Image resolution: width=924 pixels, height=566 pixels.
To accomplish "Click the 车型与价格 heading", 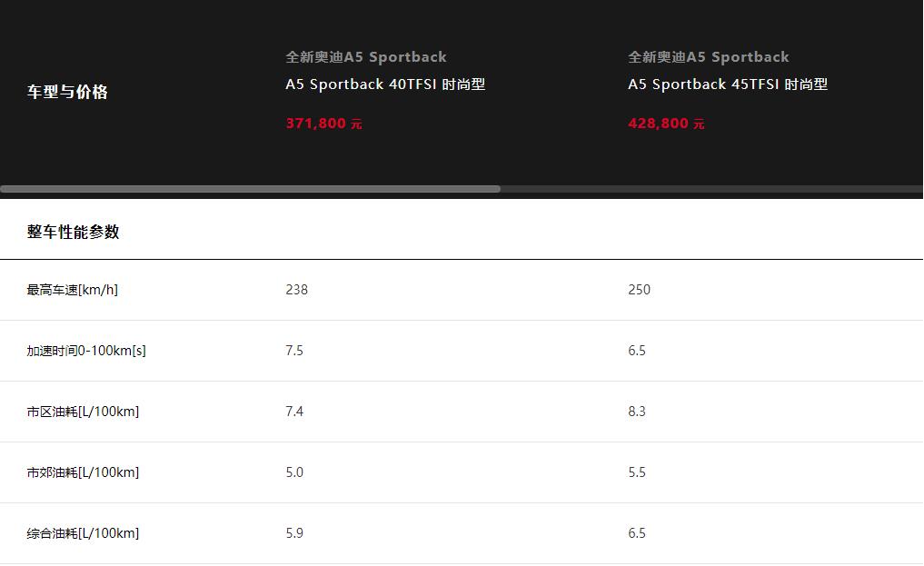I will (x=67, y=91).
